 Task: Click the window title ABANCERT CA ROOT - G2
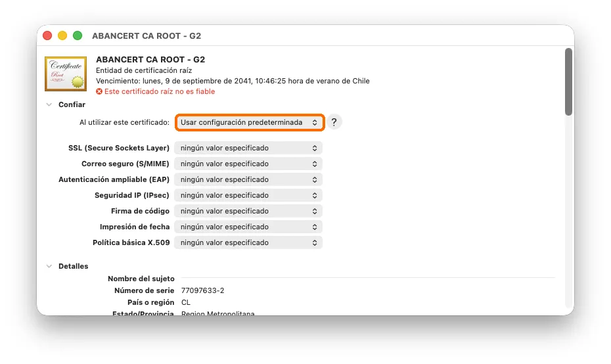[x=147, y=36]
